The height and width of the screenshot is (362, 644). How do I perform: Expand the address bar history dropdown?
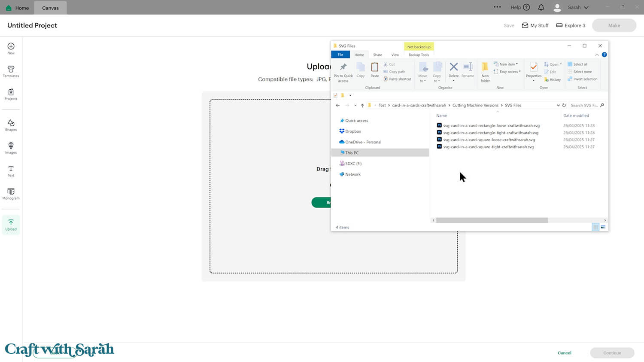[x=558, y=105]
